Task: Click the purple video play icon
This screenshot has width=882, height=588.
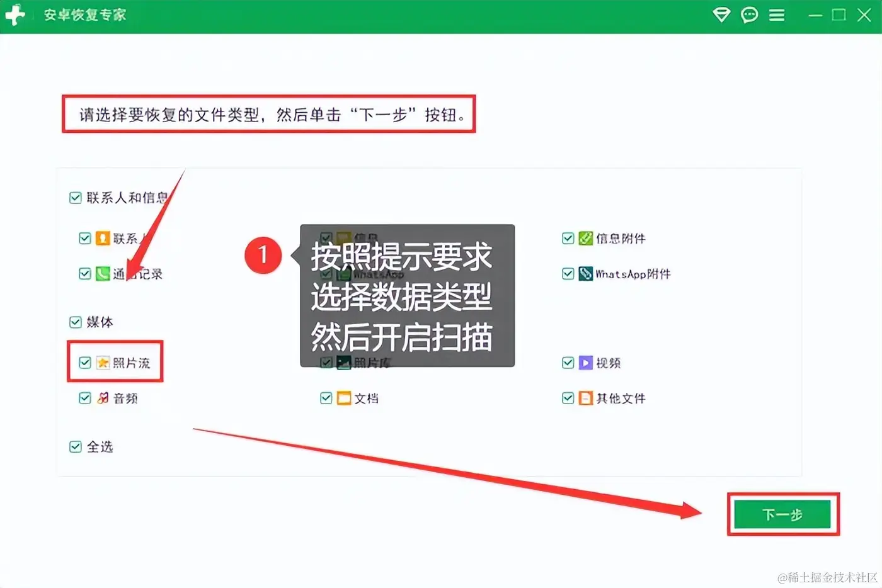Action: 586,363
